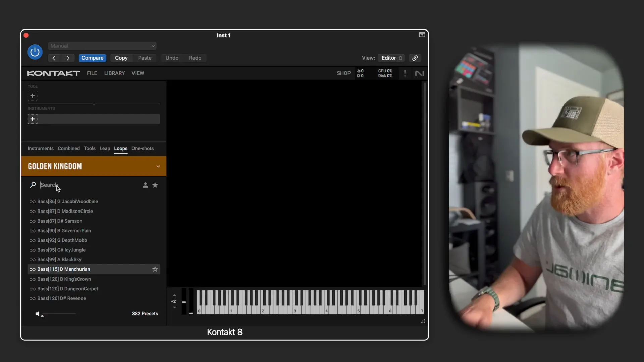The height and width of the screenshot is (362, 644).
Task: Select Bass[120] D# Revenge loop
Action: [x=94, y=298]
